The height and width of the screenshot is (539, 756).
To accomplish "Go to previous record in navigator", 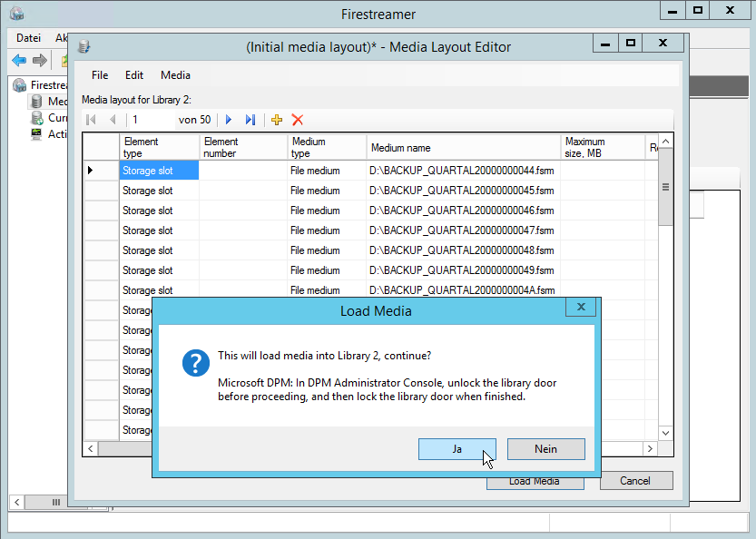I will point(113,120).
